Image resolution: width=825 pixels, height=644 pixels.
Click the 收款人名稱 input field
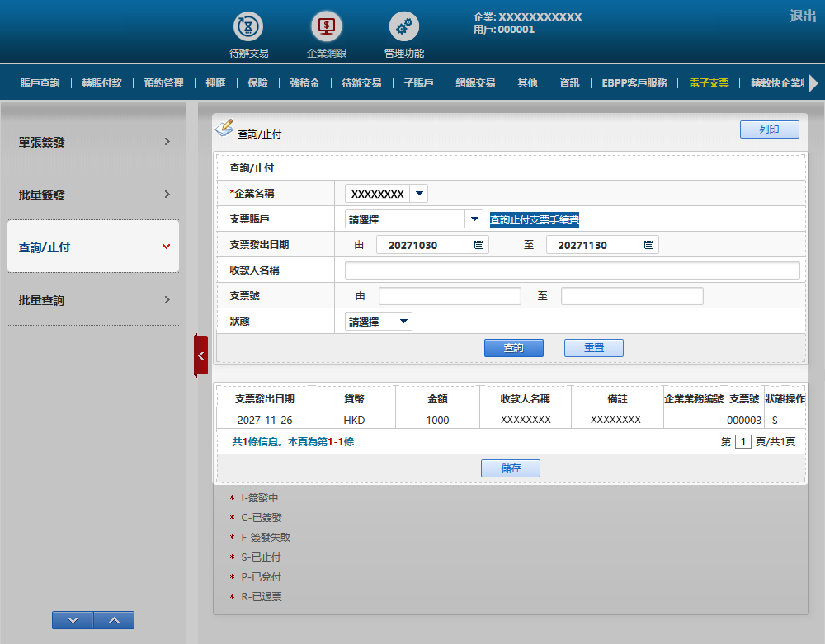coord(572,270)
